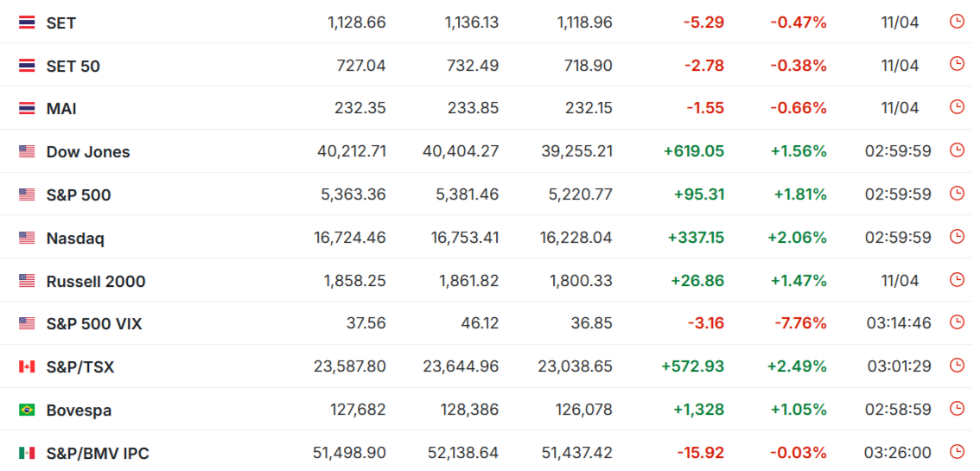Click the clock icon in the SET row
The height and width of the screenshot is (471, 980).
pos(957,22)
